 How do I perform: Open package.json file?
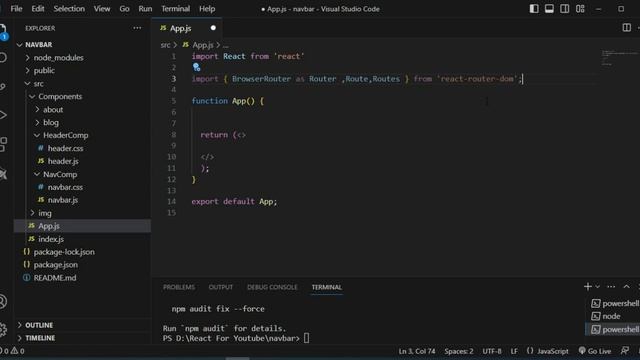coord(56,265)
